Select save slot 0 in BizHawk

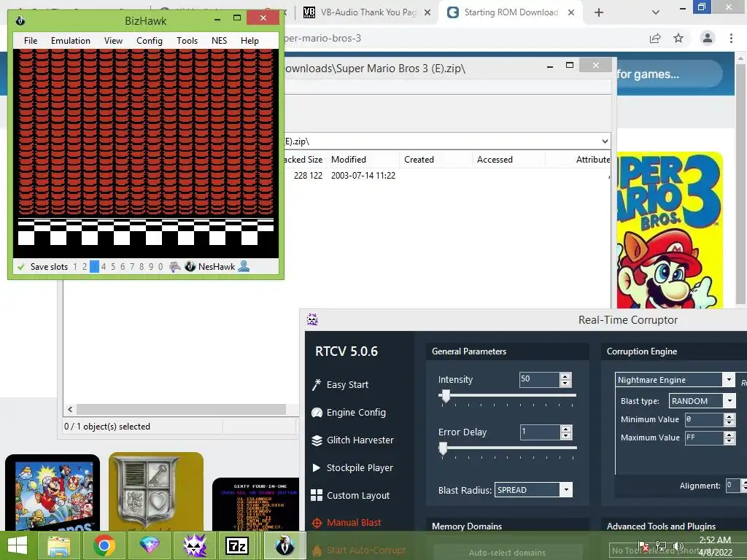point(160,267)
